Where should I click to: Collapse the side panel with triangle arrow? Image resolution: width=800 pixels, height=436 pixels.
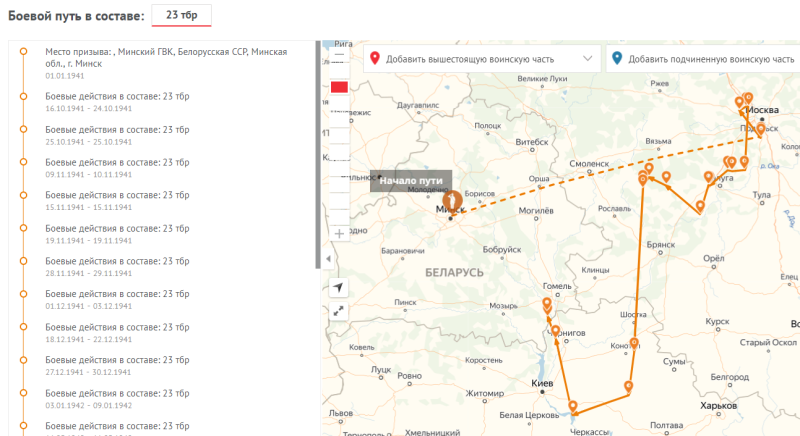click(x=328, y=259)
